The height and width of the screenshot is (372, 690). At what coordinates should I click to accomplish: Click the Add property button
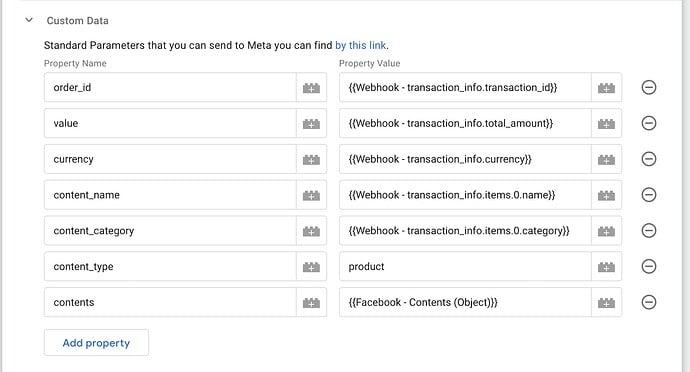(96, 343)
